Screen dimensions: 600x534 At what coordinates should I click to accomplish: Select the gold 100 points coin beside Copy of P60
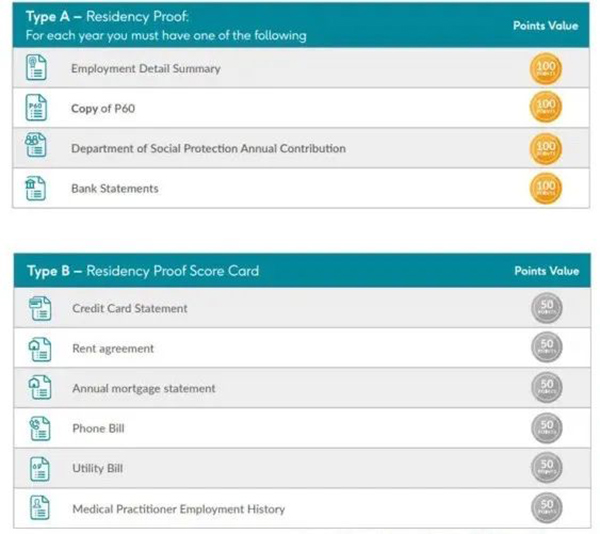point(546,107)
